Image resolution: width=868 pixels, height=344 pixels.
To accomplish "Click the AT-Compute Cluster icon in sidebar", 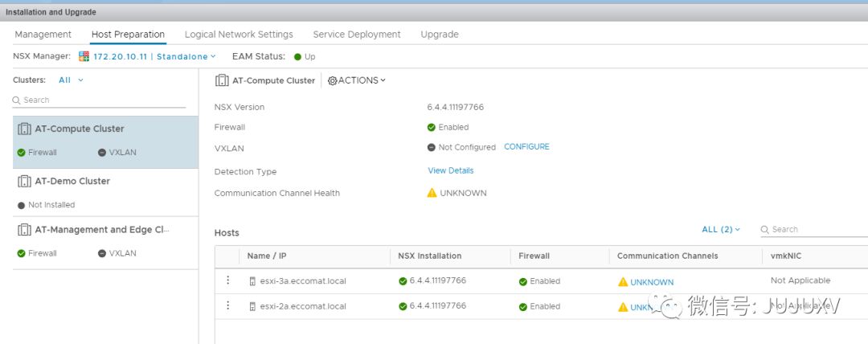I will (24, 129).
